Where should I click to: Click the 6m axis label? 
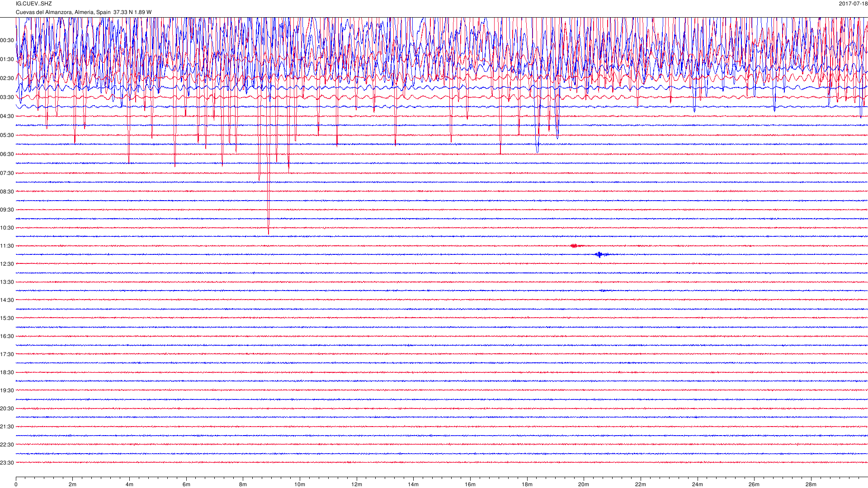tap(186, 485)
